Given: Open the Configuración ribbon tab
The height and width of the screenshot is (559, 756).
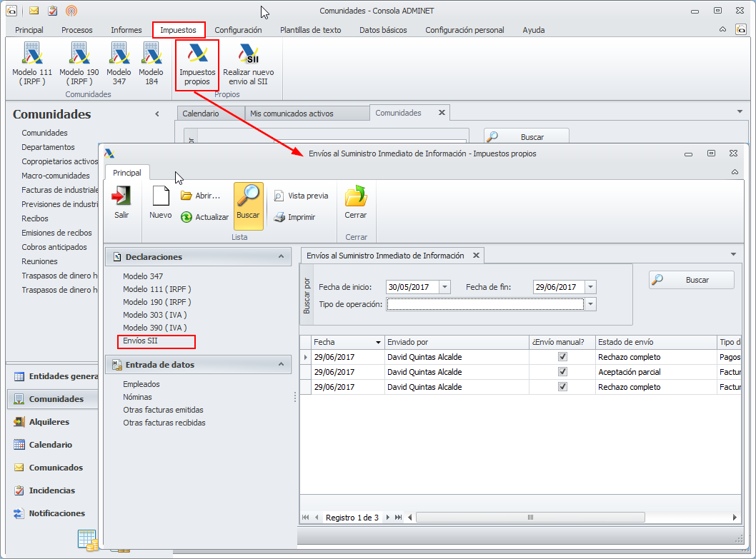Looking at the screenshot, I should 238,30.
